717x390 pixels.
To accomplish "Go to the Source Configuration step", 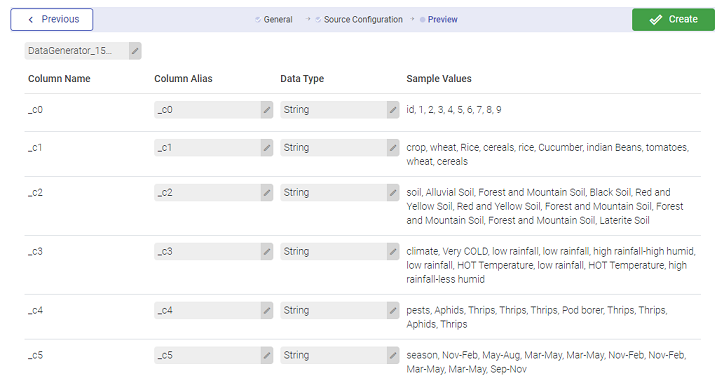I will point(363,20).
